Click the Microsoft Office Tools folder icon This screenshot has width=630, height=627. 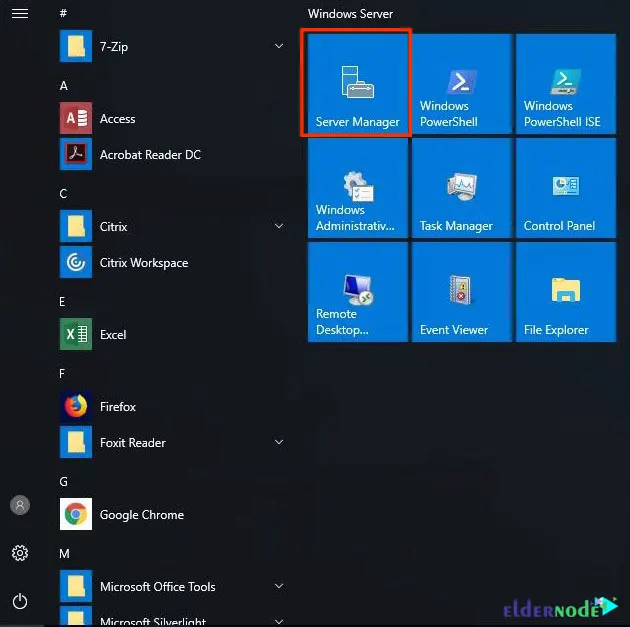pyautogui.click(x=76, y=586)
